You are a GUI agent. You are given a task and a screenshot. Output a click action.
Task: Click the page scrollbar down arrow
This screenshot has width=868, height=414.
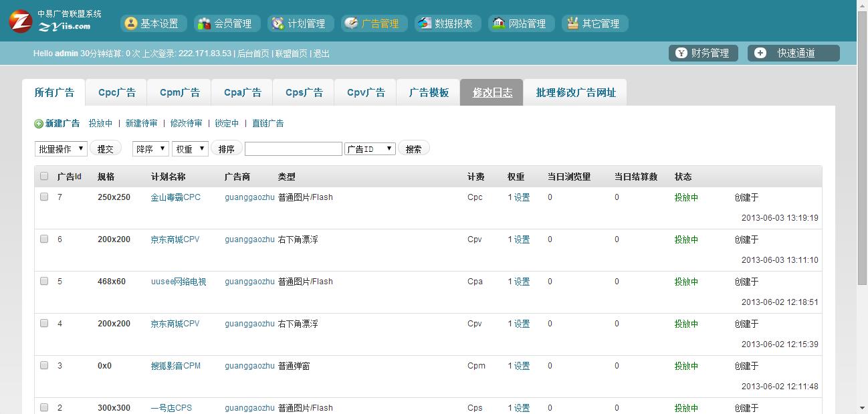862,408
